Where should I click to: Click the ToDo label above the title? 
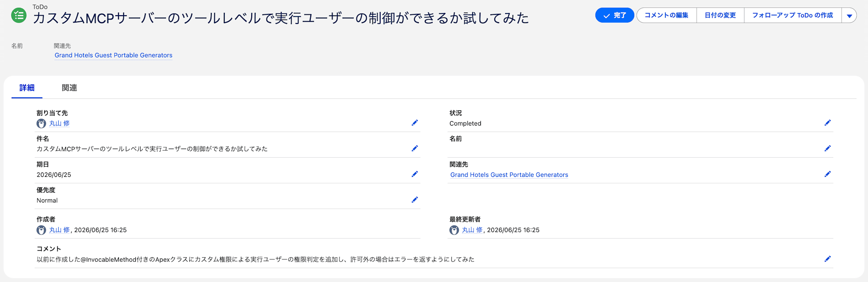point(40,7)
